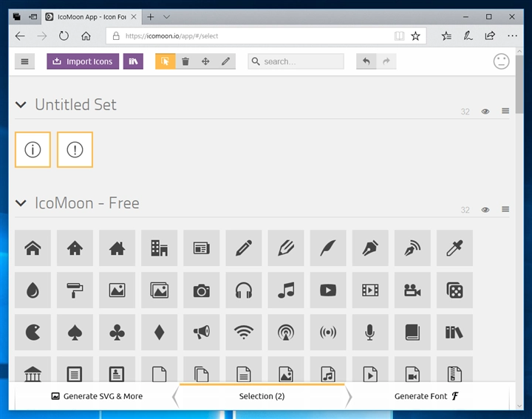
Task: Toggle visibility of Untitled Set
Action: (x=485, y=112)
